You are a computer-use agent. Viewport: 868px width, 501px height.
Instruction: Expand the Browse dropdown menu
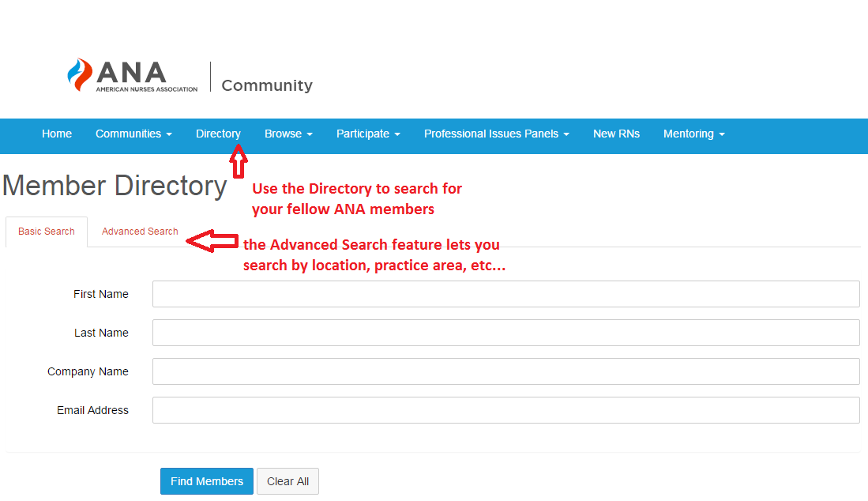(x=288, y=134)
